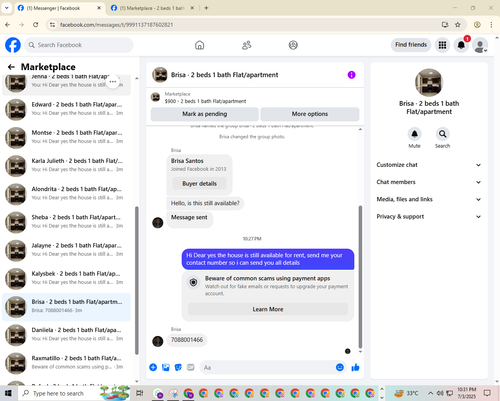
Task: Open more actions plus icon in composer
Action: pyautogui.click(x=153, y=367)
